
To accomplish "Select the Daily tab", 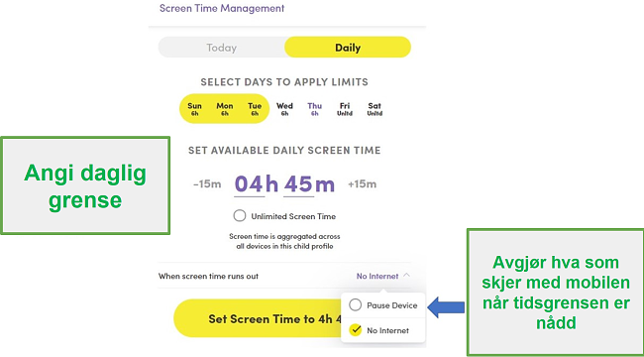I will click(x=348, y=48).
